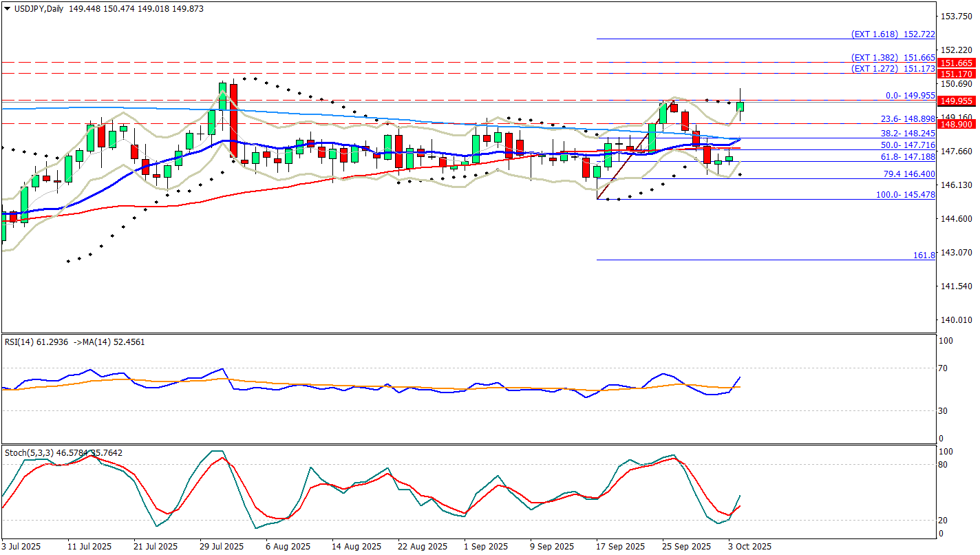Select the (EXT 1.272) 151.173 extension label

coord(893,69)
